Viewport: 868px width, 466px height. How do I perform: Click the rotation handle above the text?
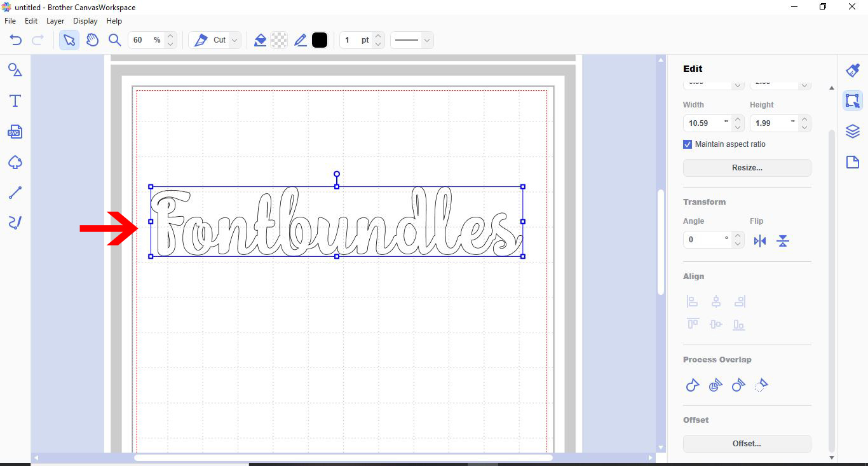coord(337,174)
